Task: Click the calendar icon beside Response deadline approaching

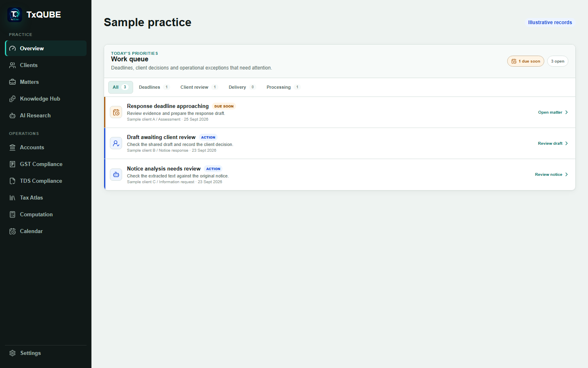Action: (116, 112)
